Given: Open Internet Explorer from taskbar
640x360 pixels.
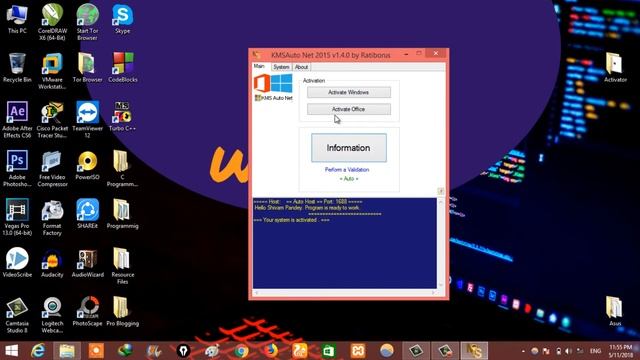Looking at the screenshot, I should (x=38, y=351).
